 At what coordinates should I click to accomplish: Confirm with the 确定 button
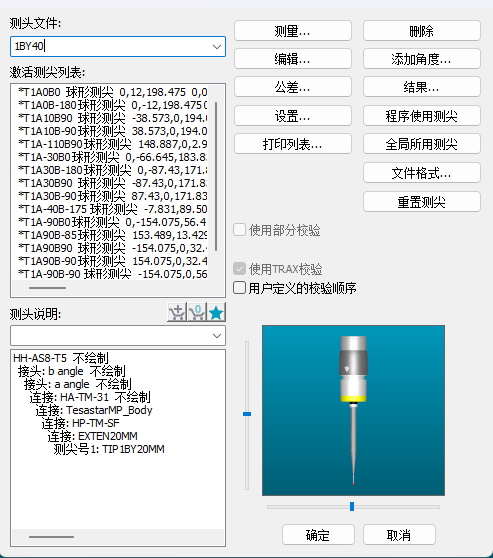(x=318, y=535)
